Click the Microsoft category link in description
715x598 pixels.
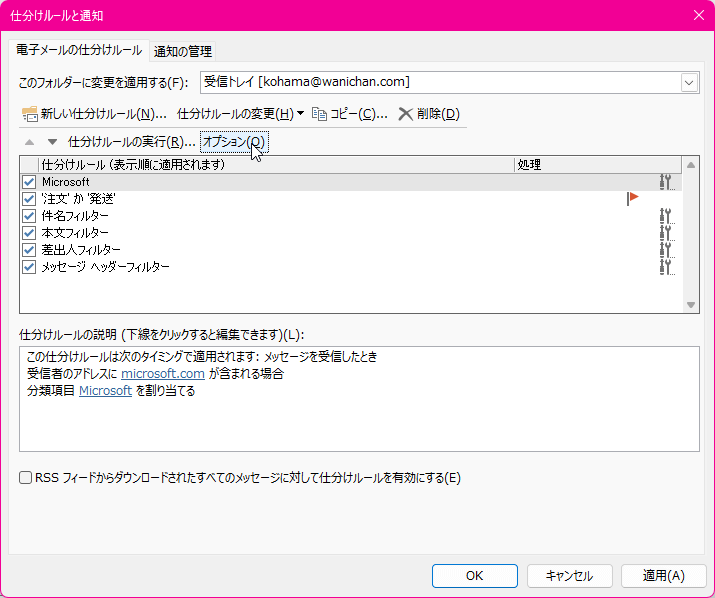point(105,391)
